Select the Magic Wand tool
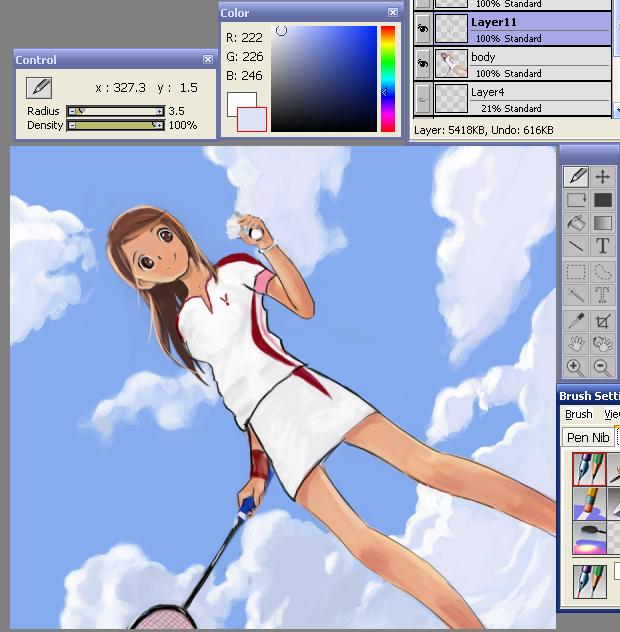The image size is (620, 632). pyautogui.click(x=576, y=295)
